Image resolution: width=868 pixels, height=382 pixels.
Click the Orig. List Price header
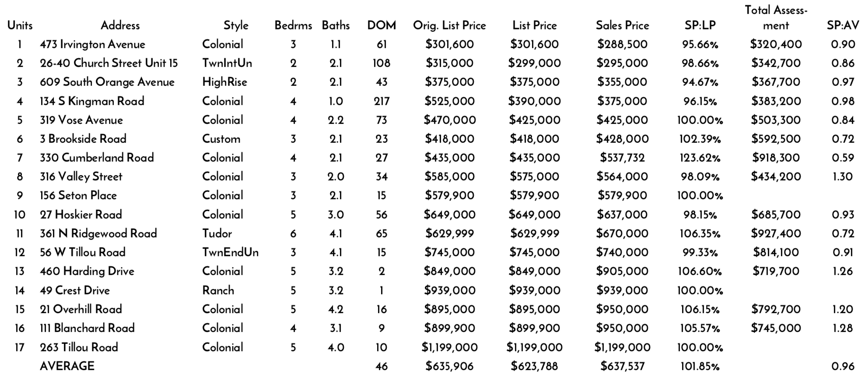pos(449,25)
